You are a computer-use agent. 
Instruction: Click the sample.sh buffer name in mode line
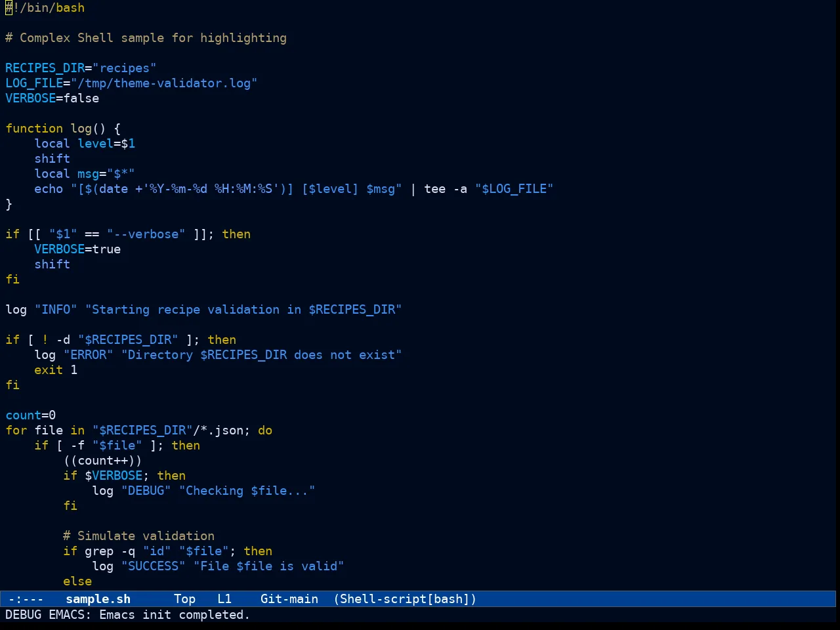point(98,599)
